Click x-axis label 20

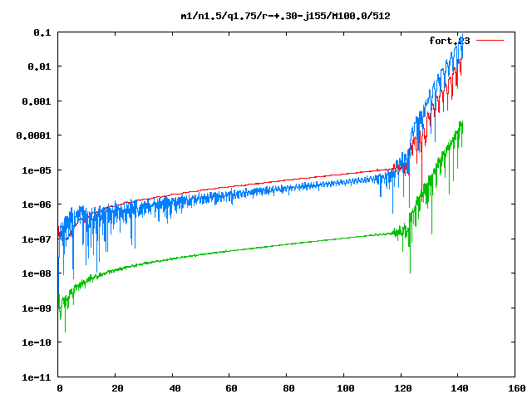coord(117,388)
